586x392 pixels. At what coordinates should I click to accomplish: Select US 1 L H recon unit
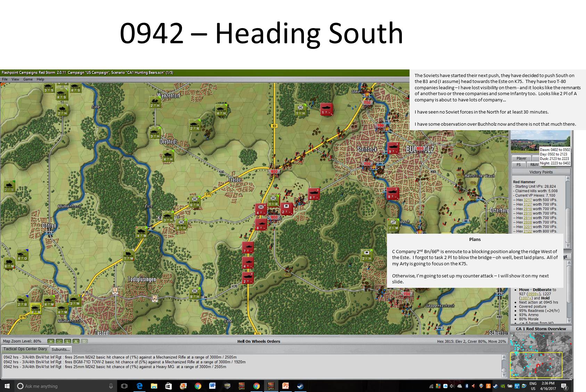pyautogui.click(x=300, y=109)
